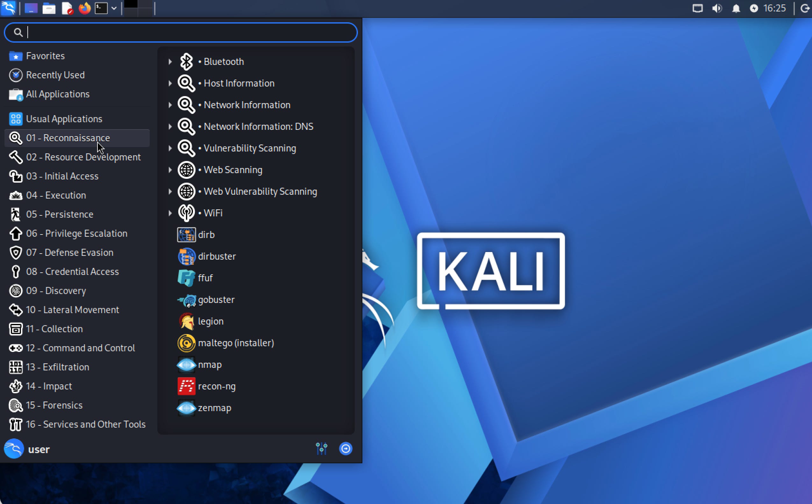Click the 09 - Discovery spiral icon
812x504 pixels.
pos(16,291)
